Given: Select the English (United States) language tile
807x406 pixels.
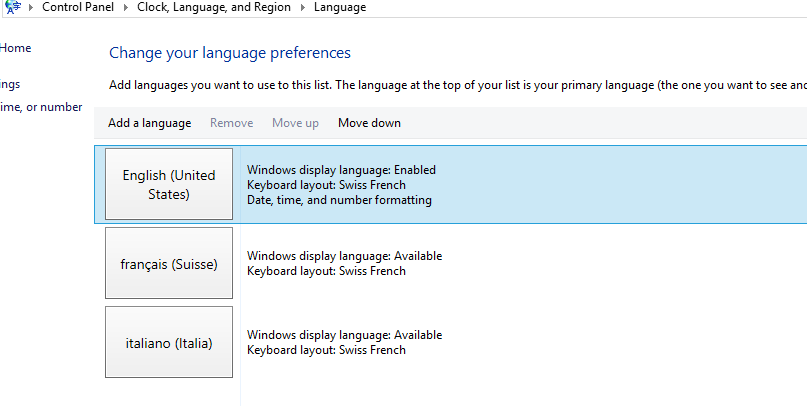Looking at the screenshot, I should pos(169,184).
